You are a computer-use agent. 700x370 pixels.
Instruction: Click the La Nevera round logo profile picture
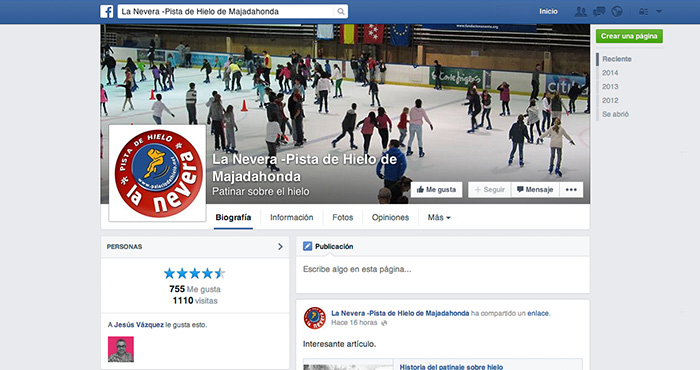(158, 173)
